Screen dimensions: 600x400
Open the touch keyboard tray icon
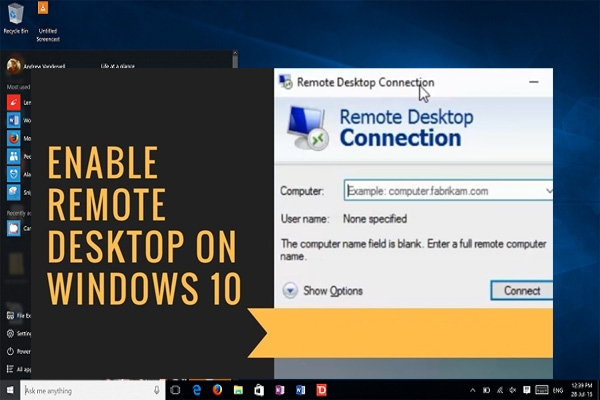(x=541, y=390)
